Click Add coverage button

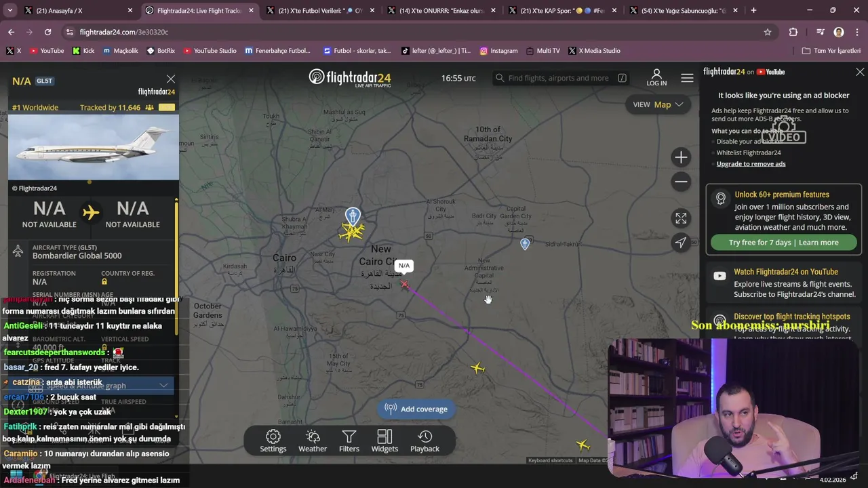[x=416, y=409]
